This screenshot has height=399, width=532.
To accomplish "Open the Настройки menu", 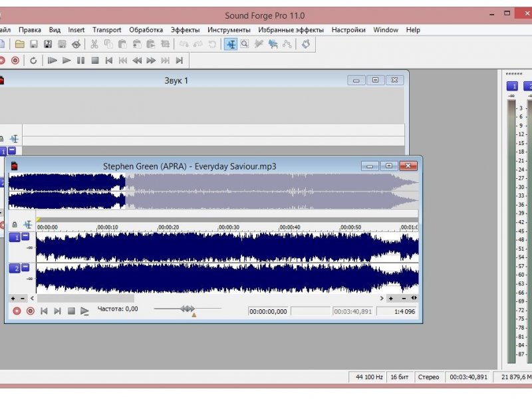I will (348, 30).
